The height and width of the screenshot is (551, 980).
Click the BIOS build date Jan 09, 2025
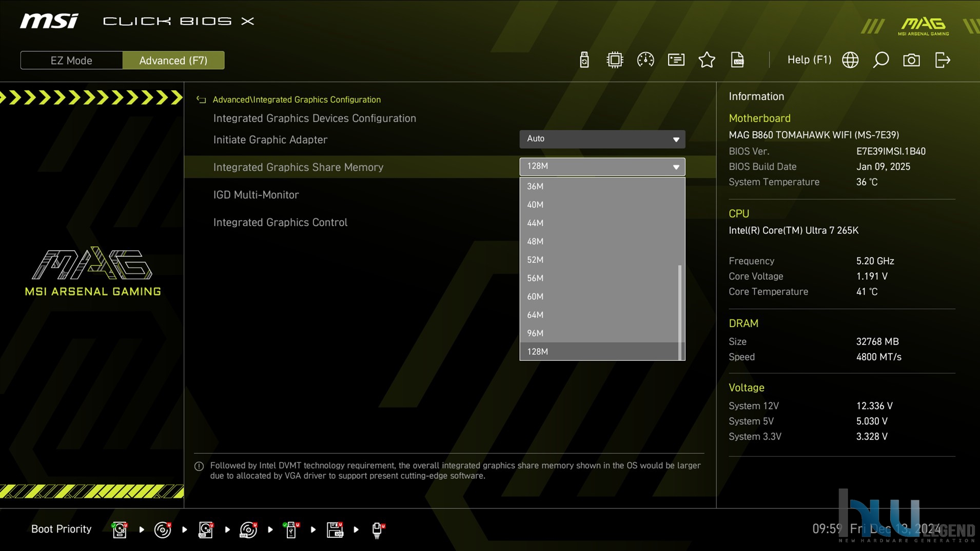[x=883, y=167]
